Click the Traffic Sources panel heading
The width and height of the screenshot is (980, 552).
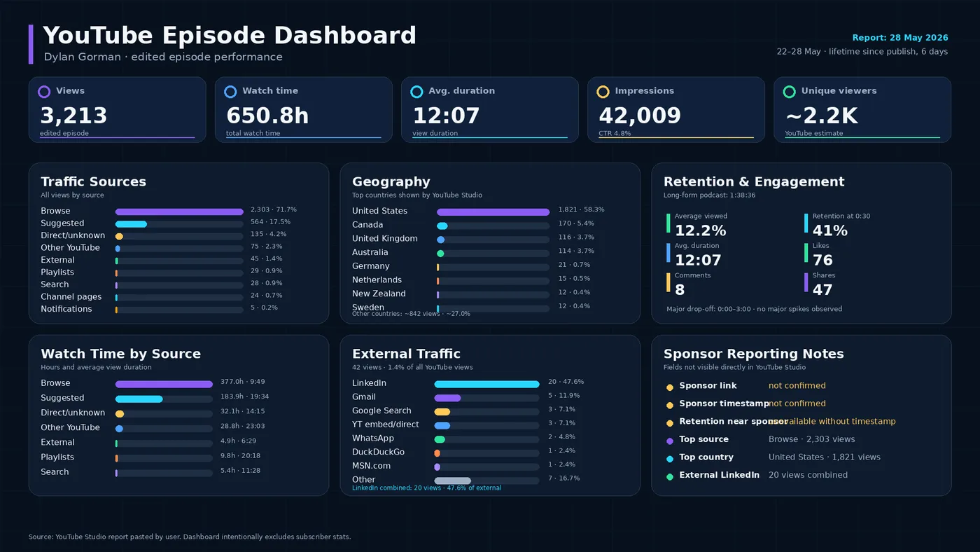tap(93, 182)
